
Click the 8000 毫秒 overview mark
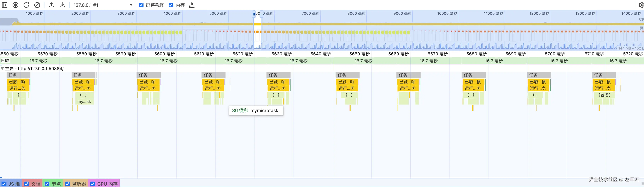pos(356,14)
